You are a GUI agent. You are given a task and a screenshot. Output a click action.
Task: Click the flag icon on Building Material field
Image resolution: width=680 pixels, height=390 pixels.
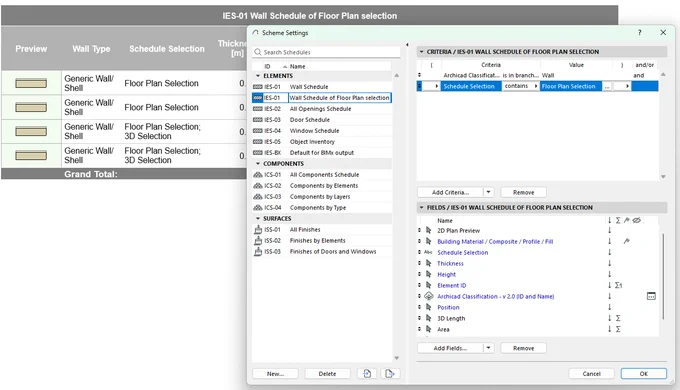[x=627, y=241]
